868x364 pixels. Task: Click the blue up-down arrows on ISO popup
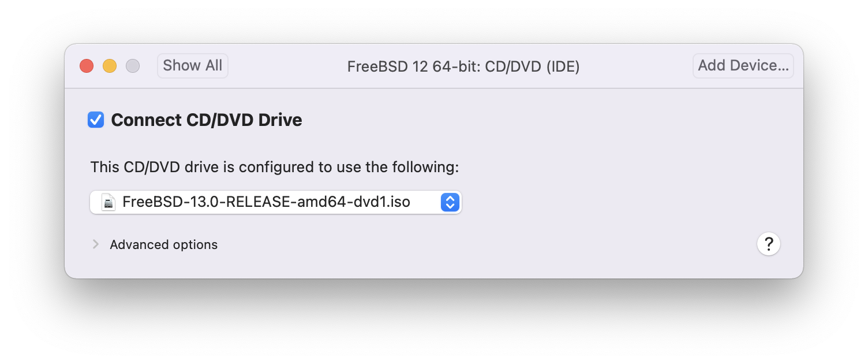449,202
